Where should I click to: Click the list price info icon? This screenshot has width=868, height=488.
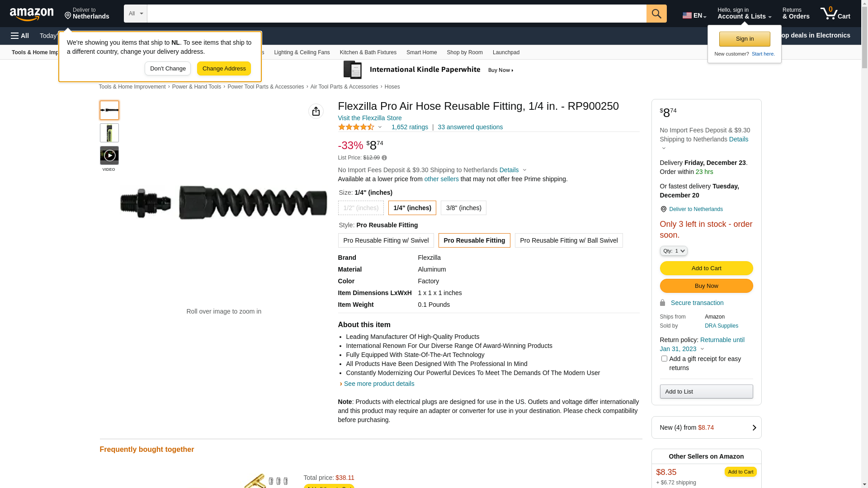[384, 158]
